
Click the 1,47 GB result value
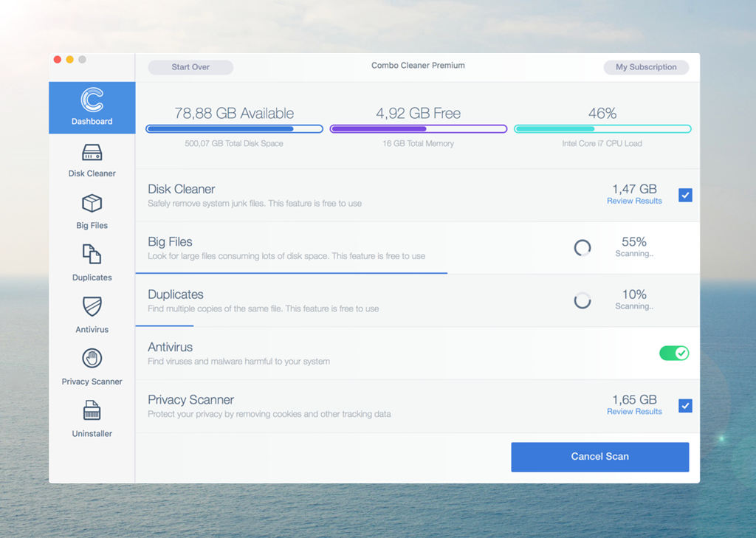tap(634, 188)
